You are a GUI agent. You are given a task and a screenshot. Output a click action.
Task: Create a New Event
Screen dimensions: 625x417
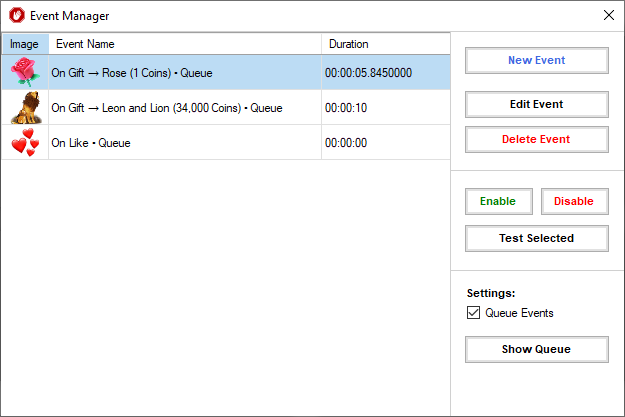(x=537, y=60)
